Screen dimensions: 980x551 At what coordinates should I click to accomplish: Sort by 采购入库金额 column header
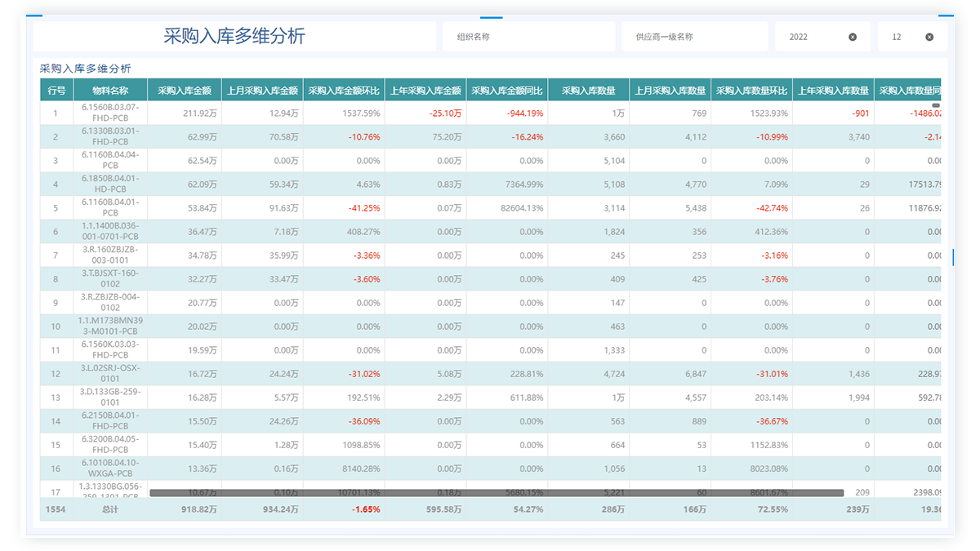pyautogui.click(x=184, y=91)
